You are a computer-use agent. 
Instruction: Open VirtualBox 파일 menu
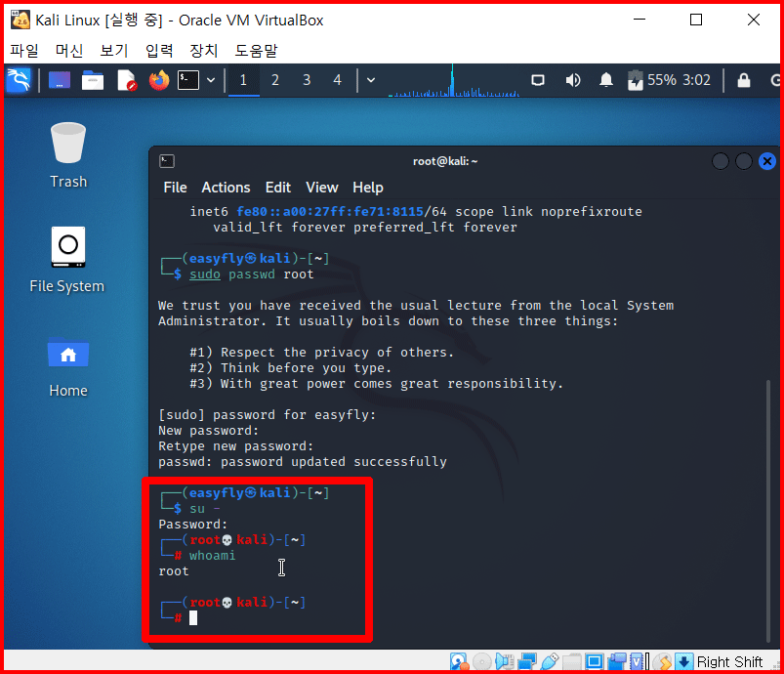(x=24, y=51)
